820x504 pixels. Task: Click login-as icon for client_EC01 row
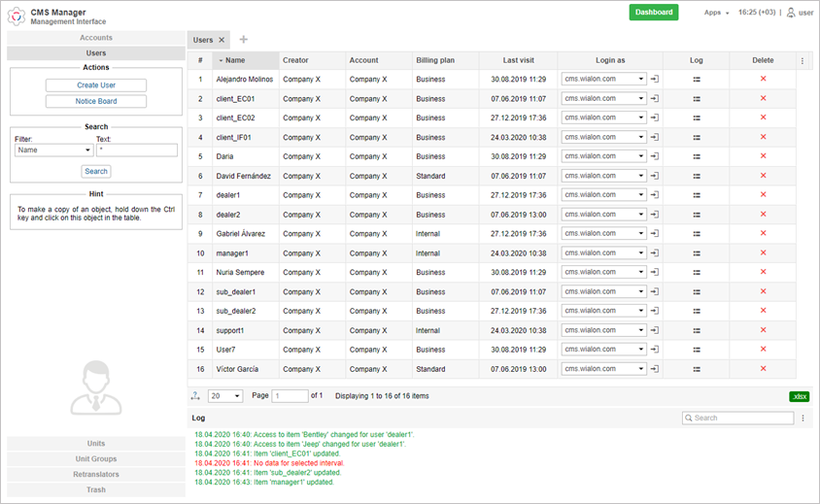(x=654, y=98)
